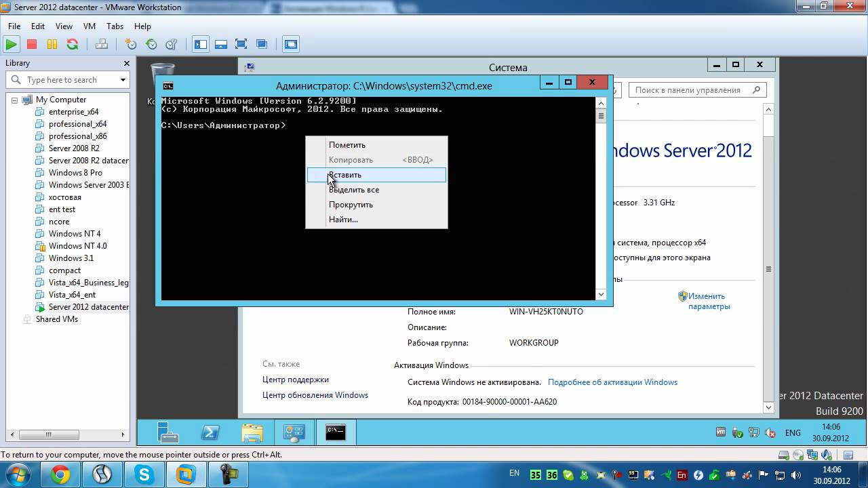Choose Найти... in the context menu

(376, 220)
